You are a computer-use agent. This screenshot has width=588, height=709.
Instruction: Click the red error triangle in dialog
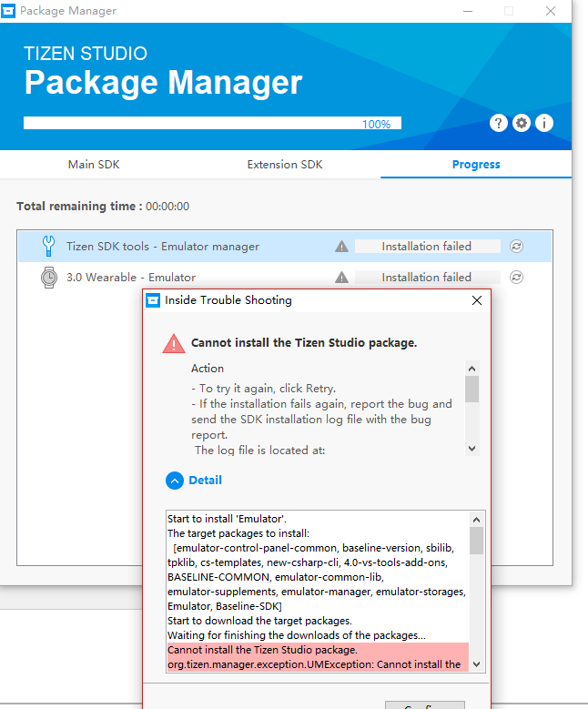click(173, 343)
